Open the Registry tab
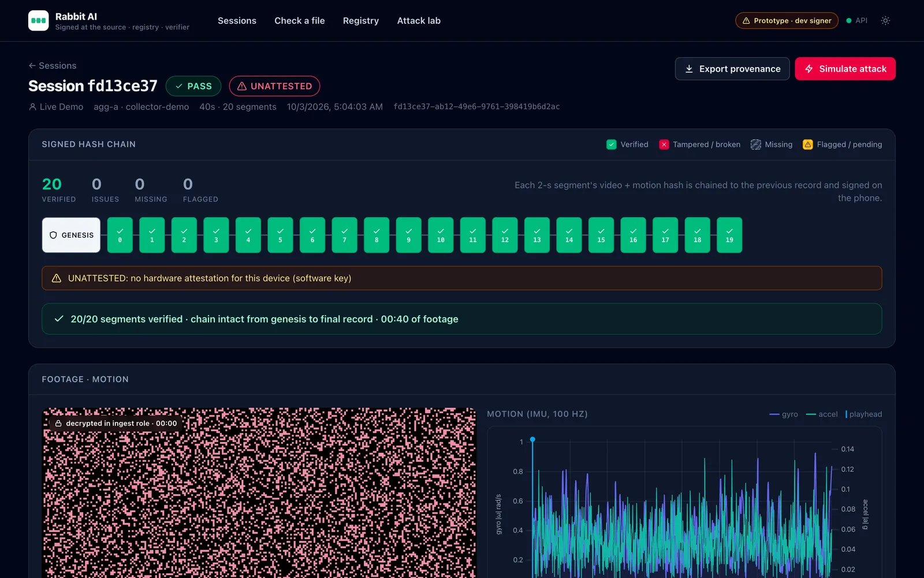 [361, 21]
